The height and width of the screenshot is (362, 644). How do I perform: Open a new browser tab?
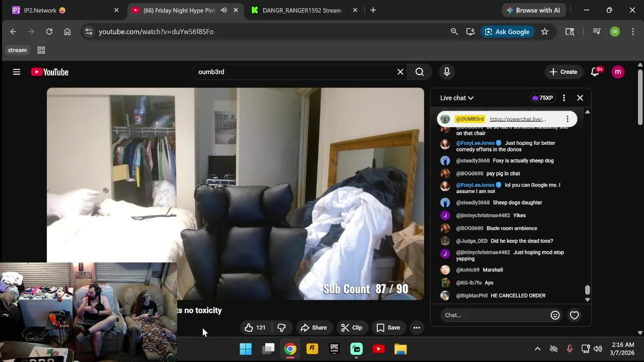[373, 10]
